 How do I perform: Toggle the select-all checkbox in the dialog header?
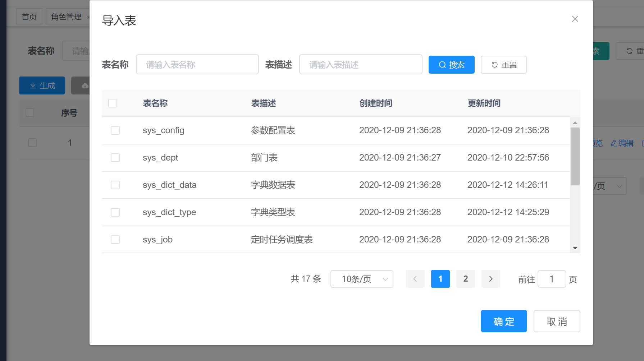pos(113,103)
